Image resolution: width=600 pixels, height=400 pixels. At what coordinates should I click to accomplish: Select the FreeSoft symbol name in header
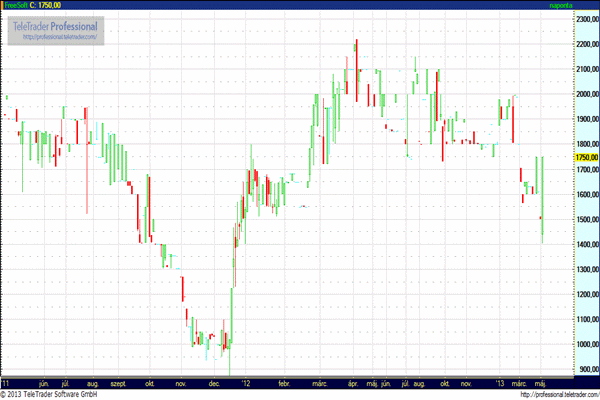coord(15,5)
